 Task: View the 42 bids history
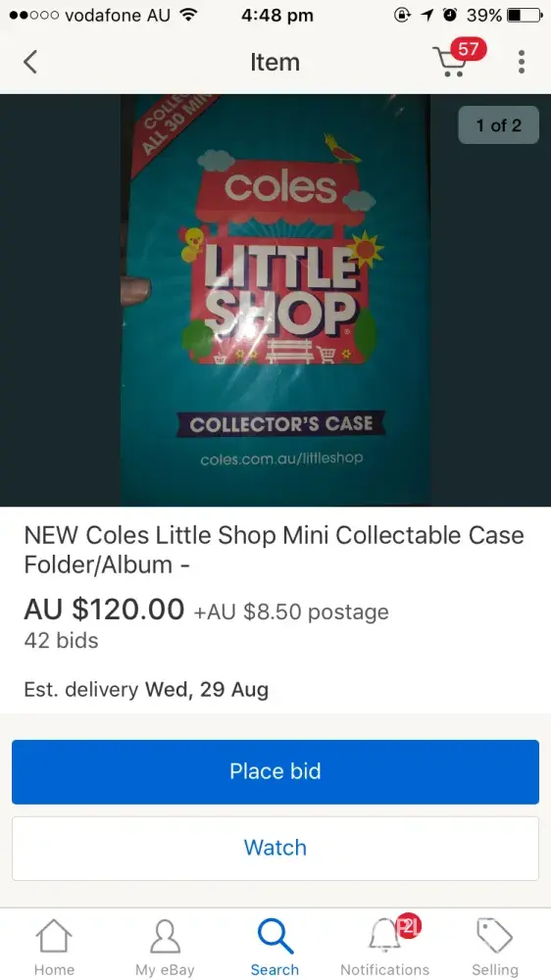tap(62, 641)
